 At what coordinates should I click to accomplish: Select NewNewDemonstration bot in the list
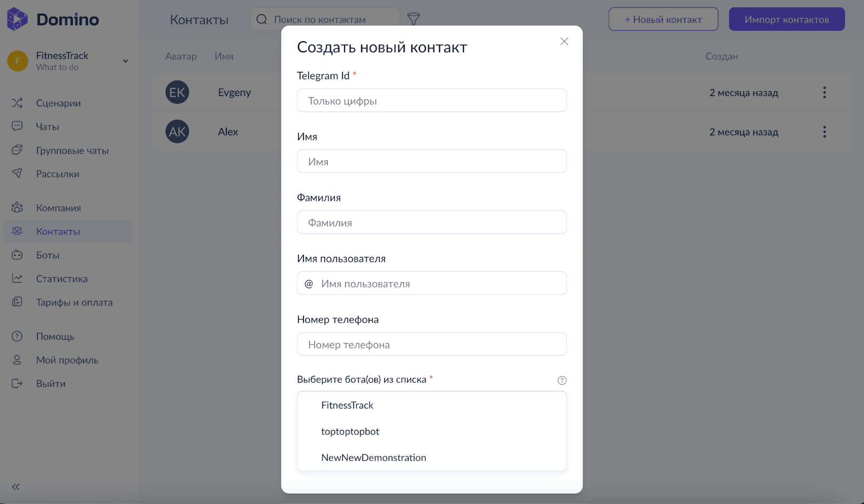point(432,458)
